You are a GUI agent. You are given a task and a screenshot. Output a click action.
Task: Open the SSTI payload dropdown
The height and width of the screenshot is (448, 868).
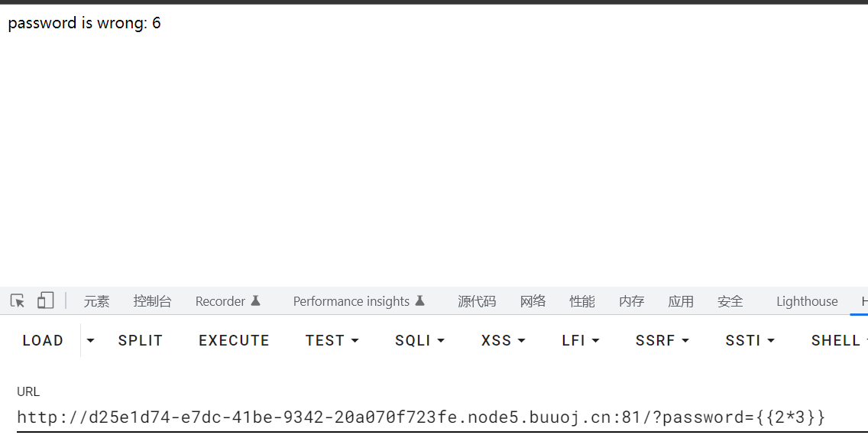coord(771,340)
